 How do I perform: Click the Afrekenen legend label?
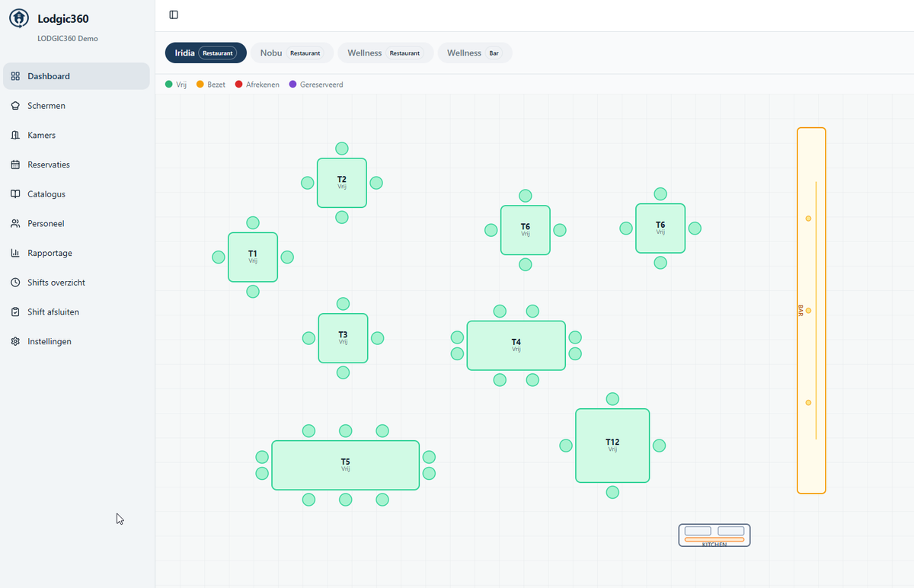(x=263, y=85)
